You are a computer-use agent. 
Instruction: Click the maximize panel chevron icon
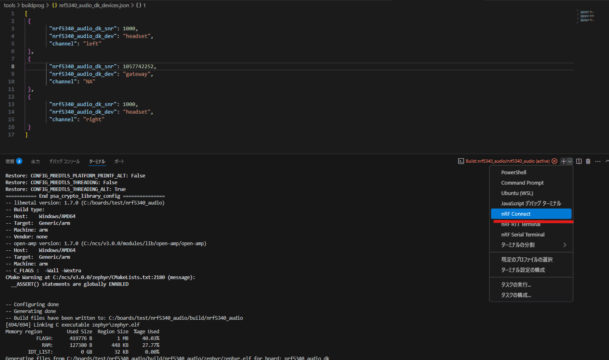(x=607, y=161)
